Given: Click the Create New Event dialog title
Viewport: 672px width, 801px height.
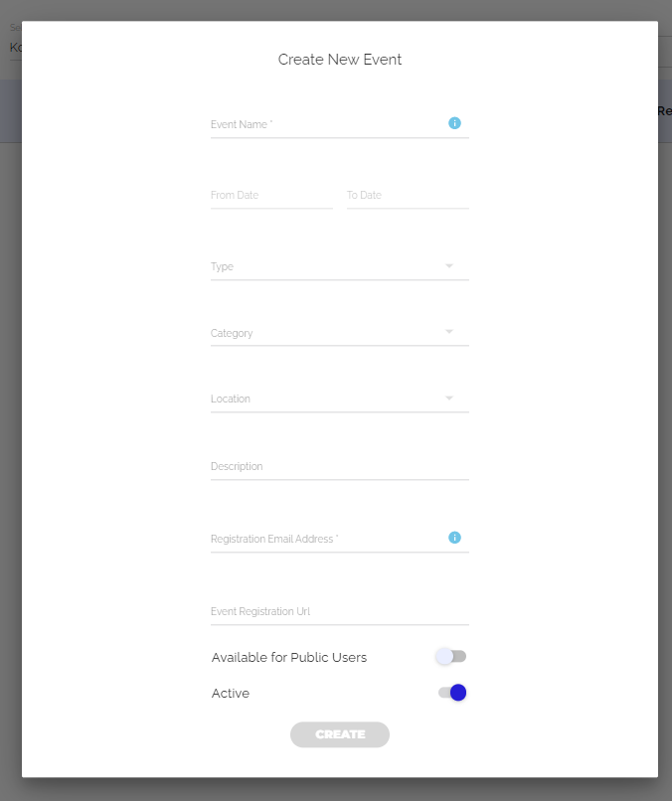Looking at the screenshot, I should click(340, 60).
